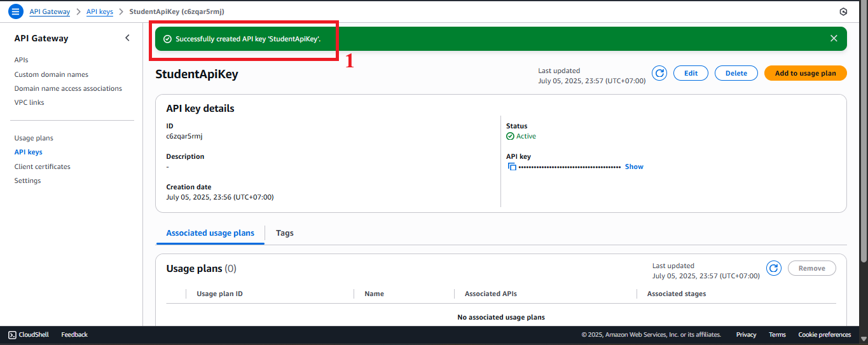Click the StudentApiKey page heading
This screenshot has height=345, width=868.
(196, 74)
